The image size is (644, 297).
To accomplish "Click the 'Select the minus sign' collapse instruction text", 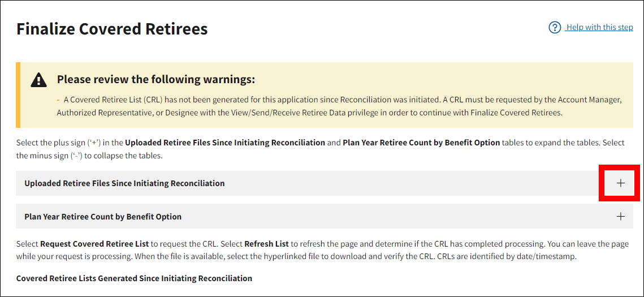I will tap(89, 156).
